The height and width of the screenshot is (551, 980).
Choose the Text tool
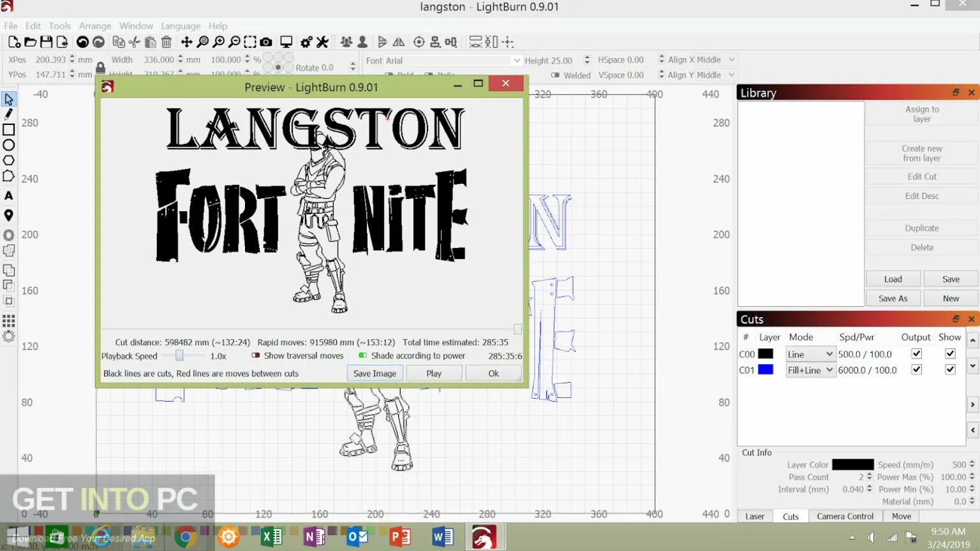coord(8,196)
